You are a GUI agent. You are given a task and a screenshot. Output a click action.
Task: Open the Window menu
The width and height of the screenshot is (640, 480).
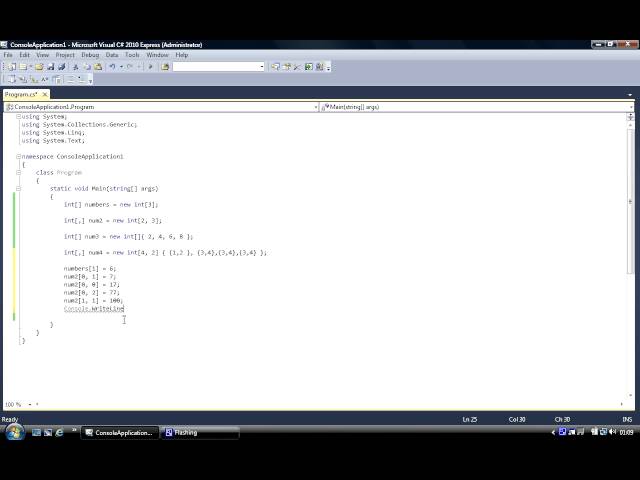157,55
